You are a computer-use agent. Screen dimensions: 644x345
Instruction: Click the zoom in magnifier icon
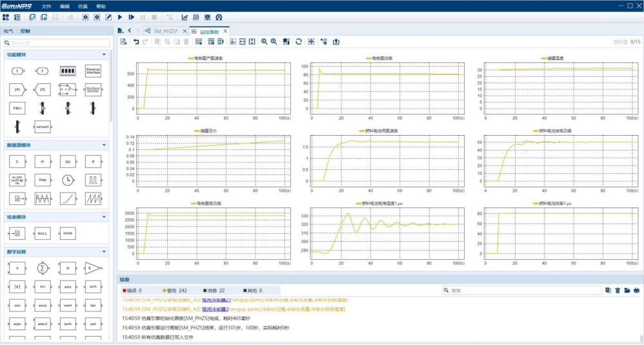point(264,42)
